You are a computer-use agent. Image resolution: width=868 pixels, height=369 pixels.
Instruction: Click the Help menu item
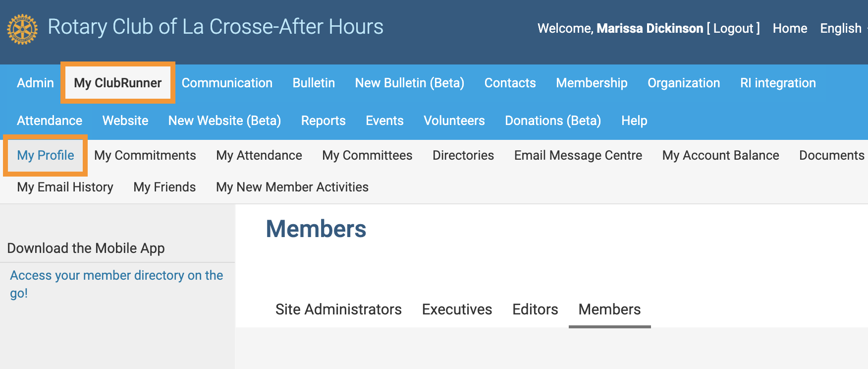[x=634, y=121]
